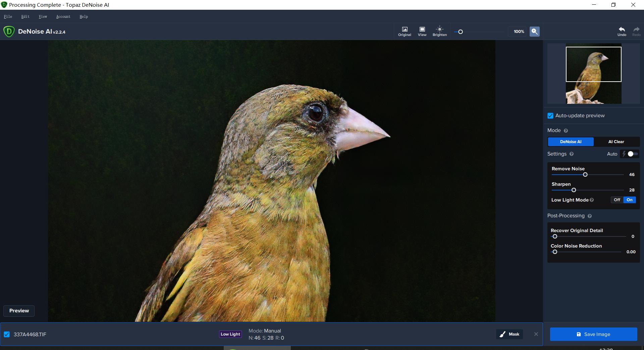Open help for Post-Processing
The image size is (644, 350).
[590, 216]
